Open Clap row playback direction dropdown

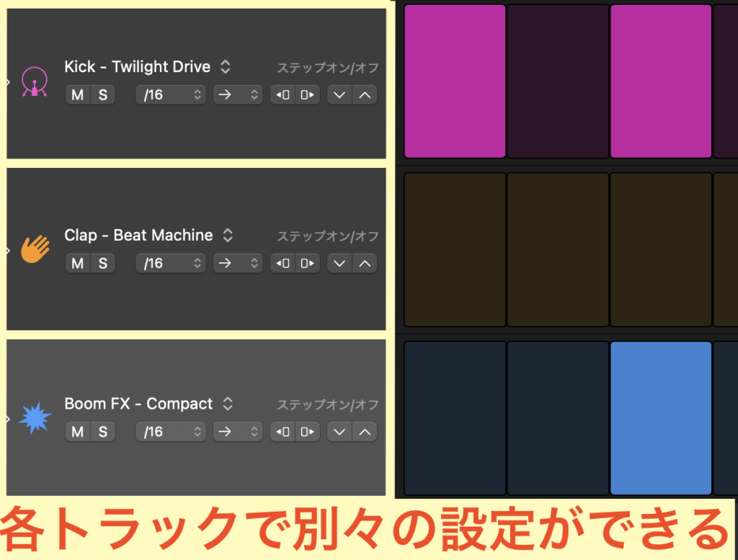(238, 264)
